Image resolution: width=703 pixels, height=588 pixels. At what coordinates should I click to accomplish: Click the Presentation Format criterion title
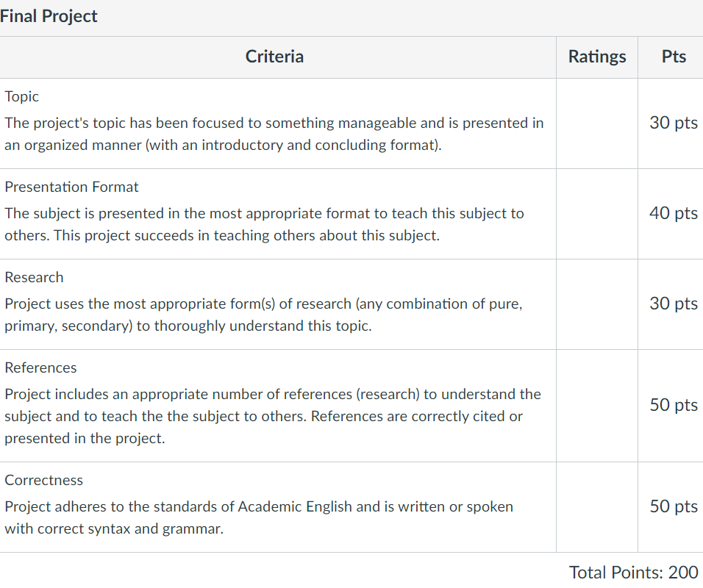tap(71, 187)
